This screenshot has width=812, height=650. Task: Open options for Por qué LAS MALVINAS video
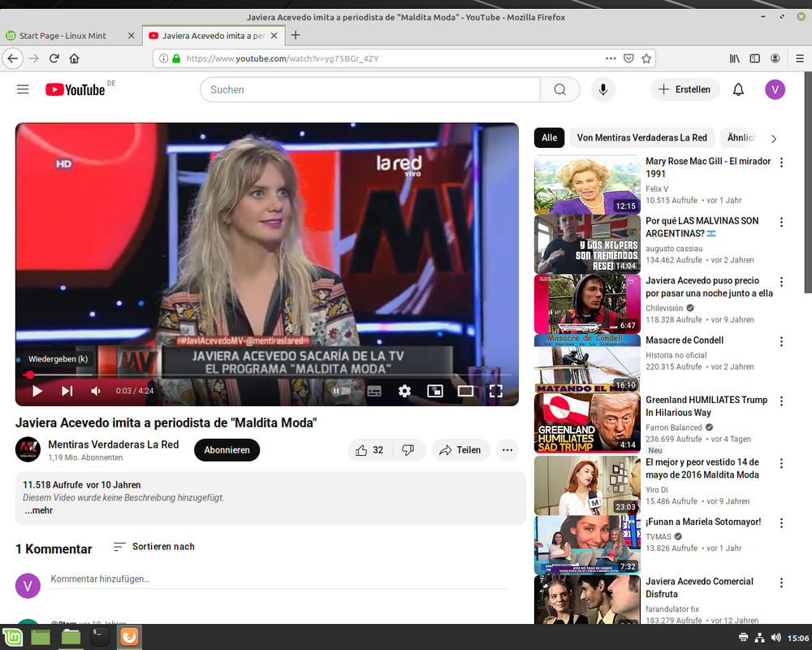781,222
